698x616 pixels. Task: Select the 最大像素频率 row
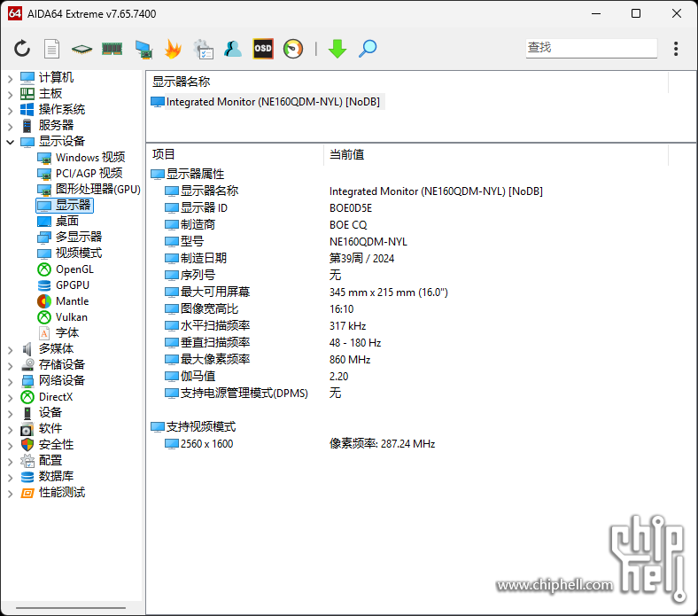pos(215,359)
